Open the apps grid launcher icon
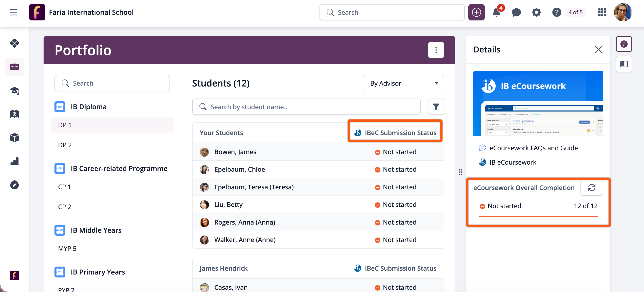The width and height of the screenshot is (644, 292). pos(602,12)
